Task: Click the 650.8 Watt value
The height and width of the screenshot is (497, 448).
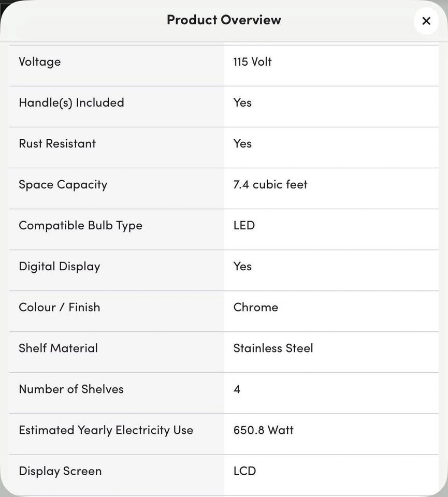Action: [263, 430]
